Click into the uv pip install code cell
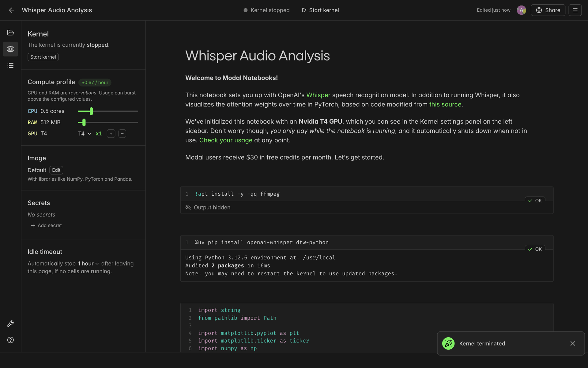Viewport: 588px width, 368px height. click(367, 242)
